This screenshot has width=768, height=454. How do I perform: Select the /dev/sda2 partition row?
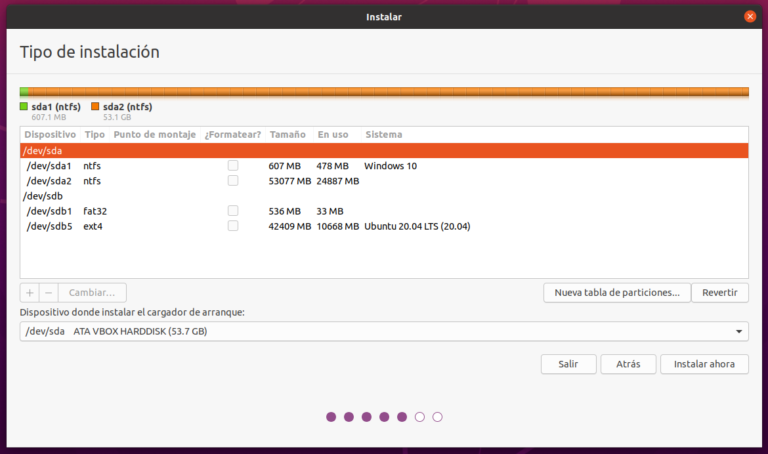(384, 181)
